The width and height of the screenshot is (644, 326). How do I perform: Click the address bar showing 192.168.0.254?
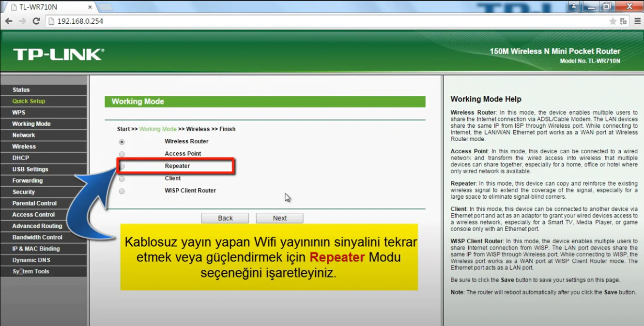291,21
